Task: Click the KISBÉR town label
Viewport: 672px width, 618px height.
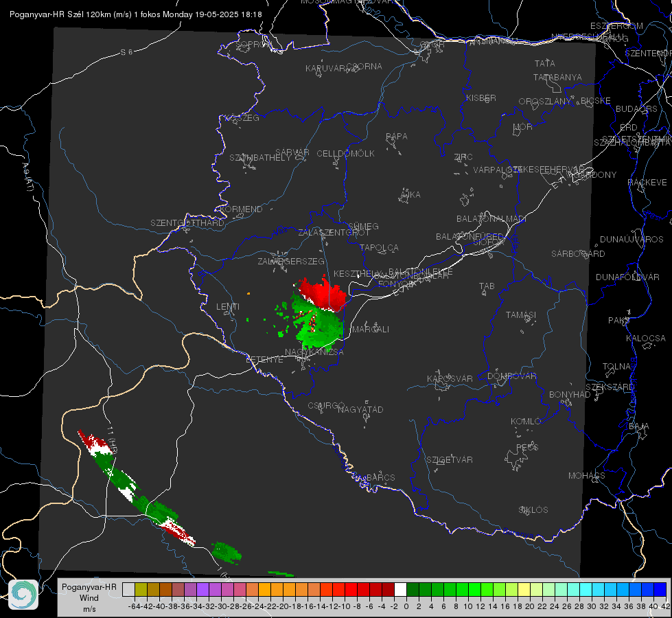Action: click(481, 98)
